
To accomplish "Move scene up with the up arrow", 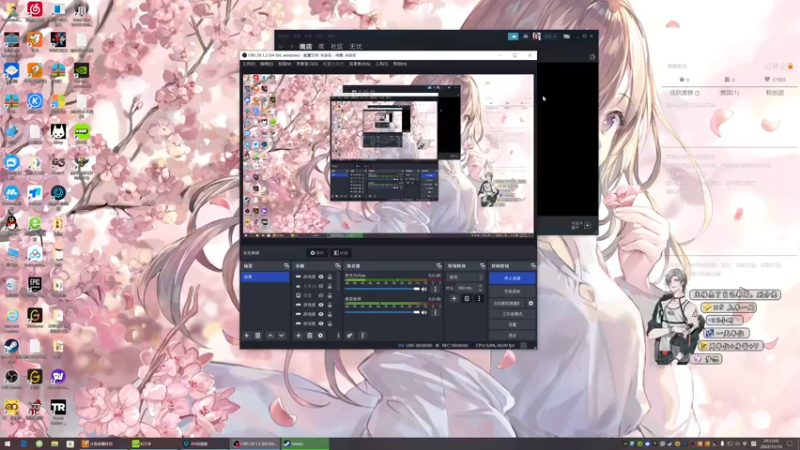I will pos(270,336).
